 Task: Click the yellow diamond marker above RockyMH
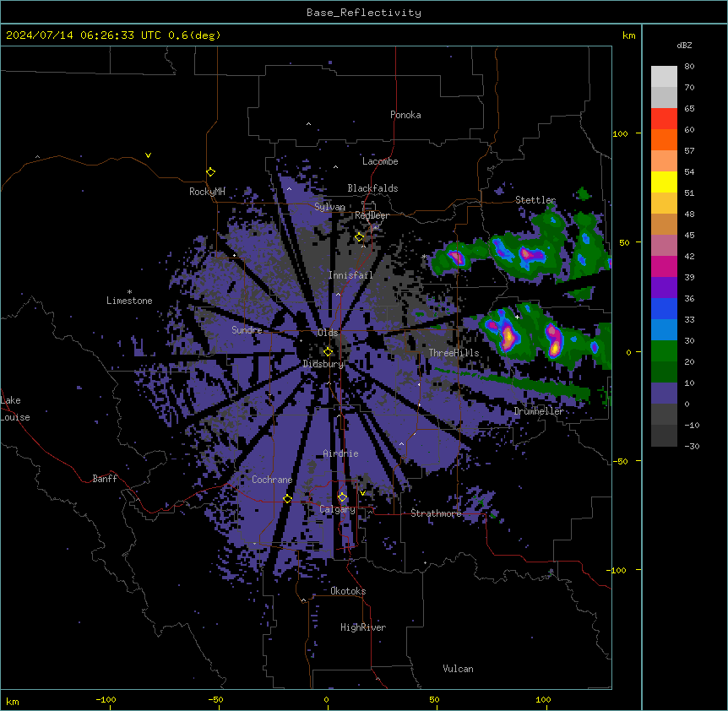[x=211, y=172]
